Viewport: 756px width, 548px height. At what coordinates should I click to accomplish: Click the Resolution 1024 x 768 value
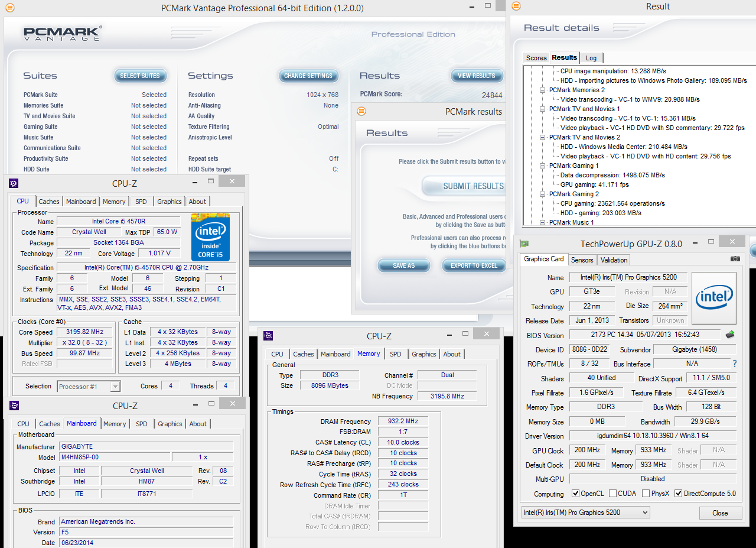tap(322, 95)
